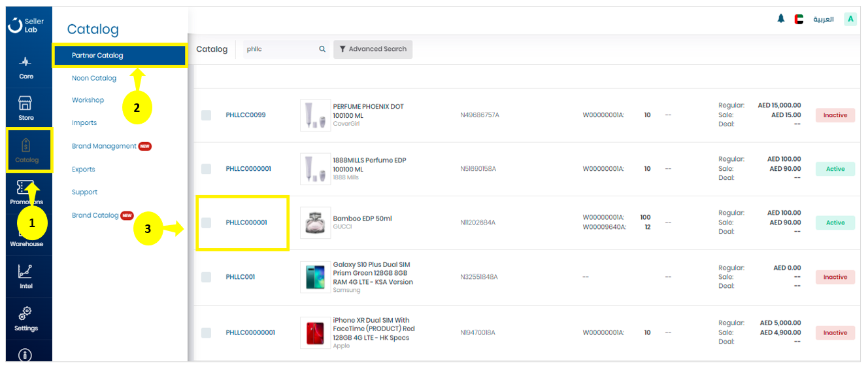
Task: Click the Catalog panel heading
Action: (x=93, y=29)
